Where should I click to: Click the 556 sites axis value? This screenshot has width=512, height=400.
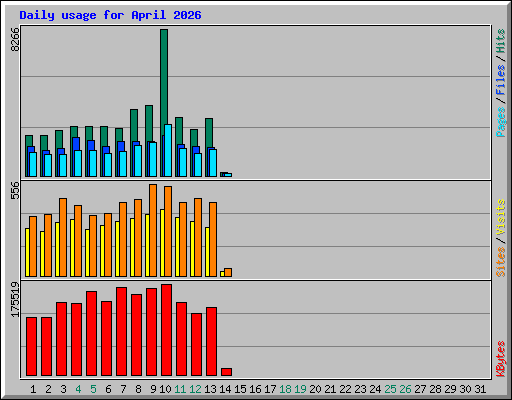[x=15, y=190]
